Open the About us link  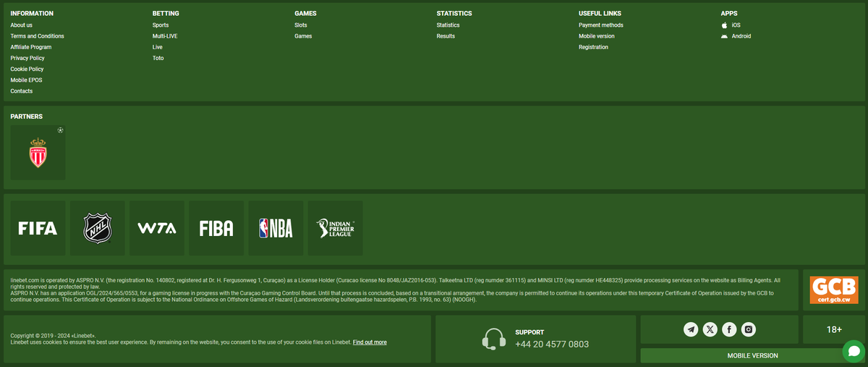pyautogui.click(x=21, y=25)
